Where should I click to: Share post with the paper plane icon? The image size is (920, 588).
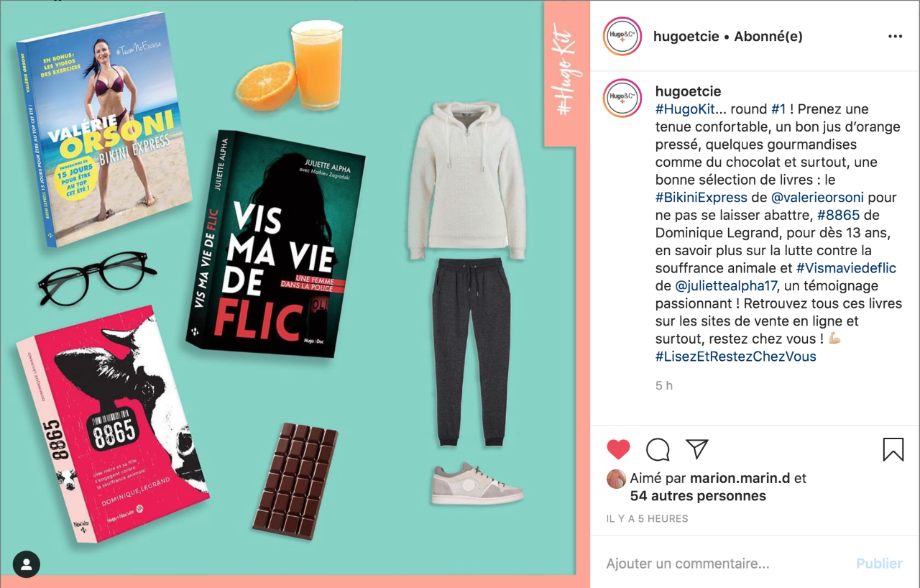pyautogui.click(x=697, y=449)
